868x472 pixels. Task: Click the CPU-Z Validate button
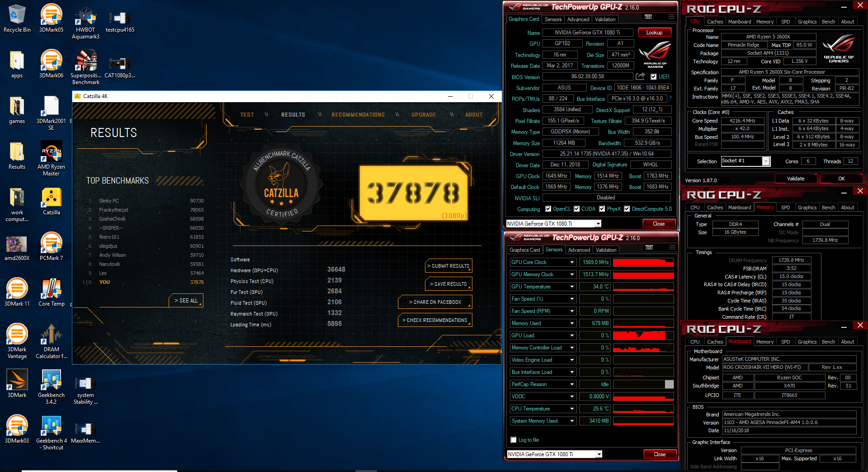click(x=796, y=179)
